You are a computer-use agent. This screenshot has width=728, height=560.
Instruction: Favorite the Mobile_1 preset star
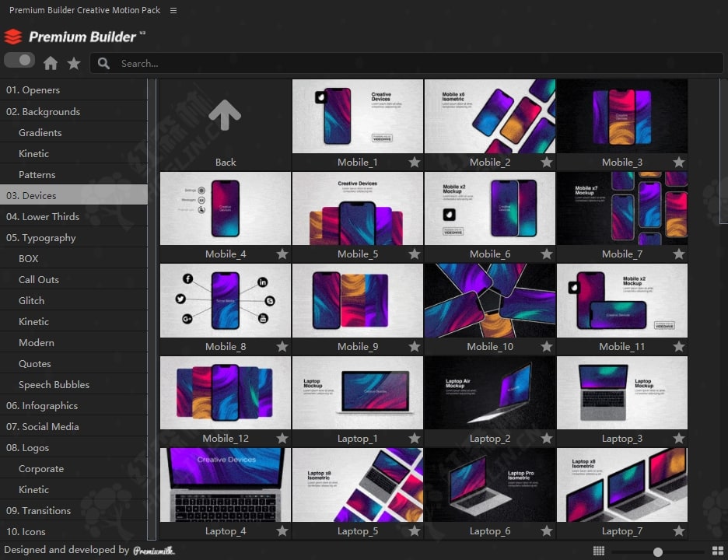(x=414, y=162)
